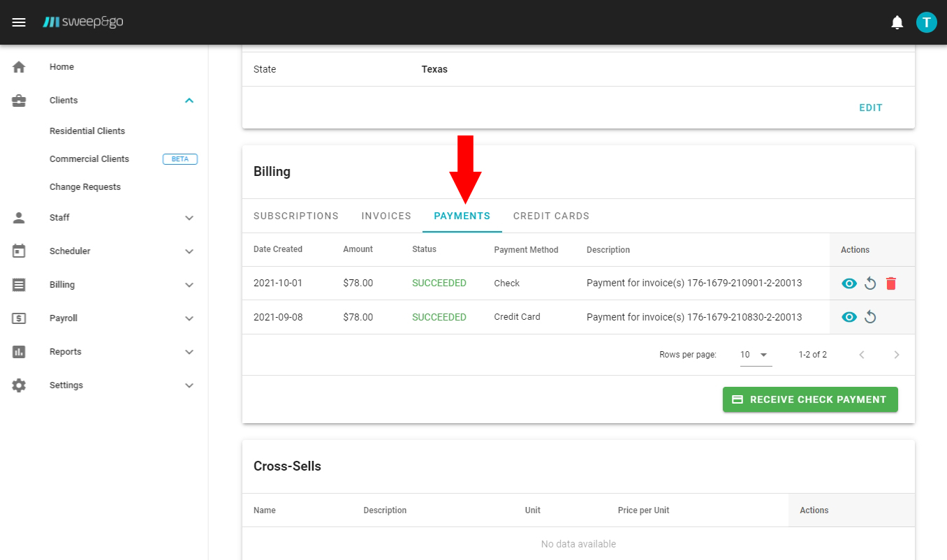Open the Rows per page dropdown
Screen dimensions: 947x560
point(756,355)
